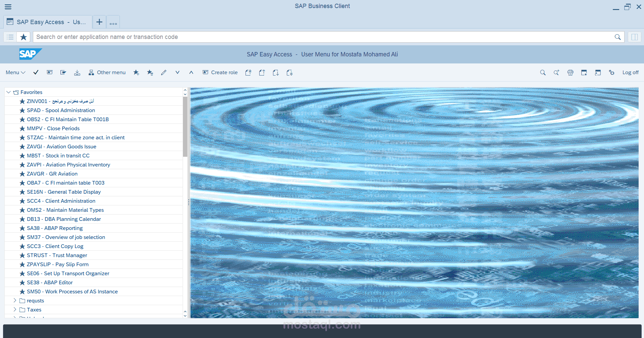Click the Add to favorites star-plus icon
Viewport: 644px width, 338px height.
(136, 73)
